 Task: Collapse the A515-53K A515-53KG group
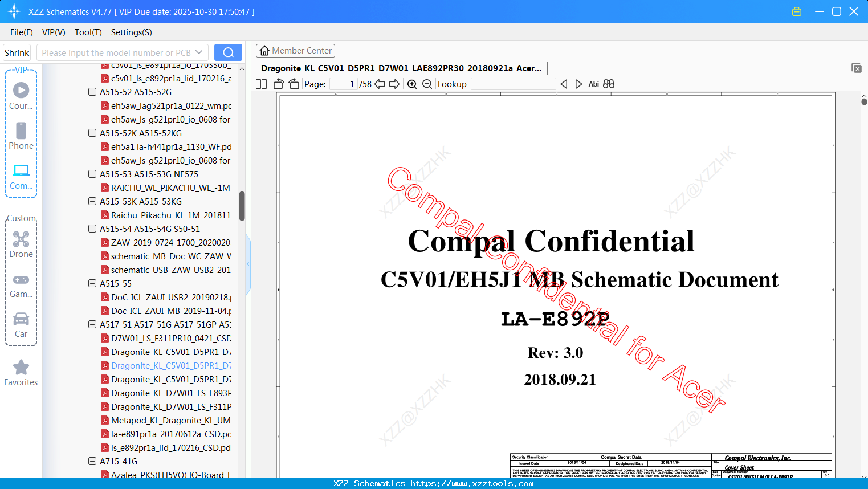pos(92,201)
